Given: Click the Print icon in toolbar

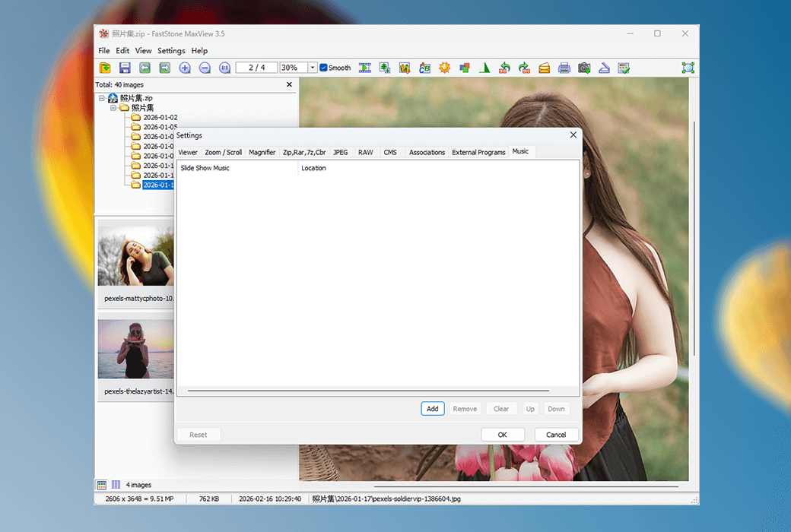Looking at the screenshot, I should click(564, 68).
